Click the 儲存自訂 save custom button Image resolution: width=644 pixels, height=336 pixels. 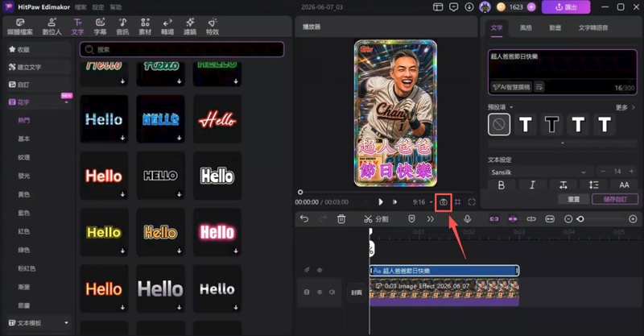(615, 199)
